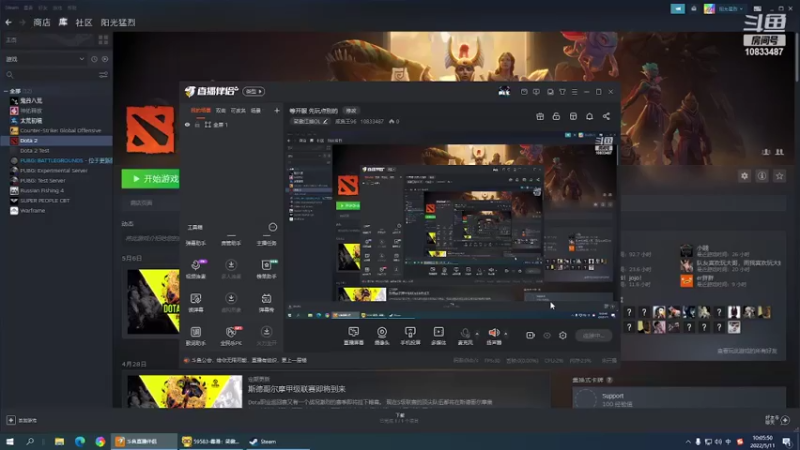Click the Steam grid view icon
The height and width of the screenshot is (450, 800).
[x=103, y=40]
